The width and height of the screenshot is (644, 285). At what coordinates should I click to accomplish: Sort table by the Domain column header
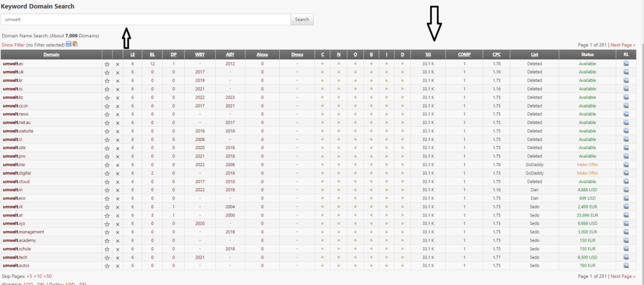tap(52, 55)
